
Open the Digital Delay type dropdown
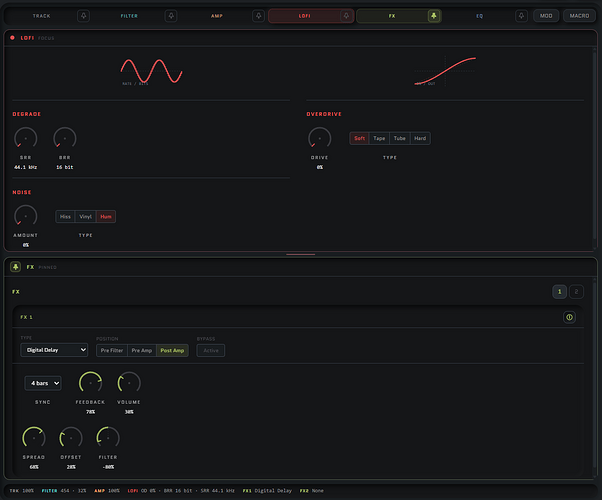pos(54,350)
